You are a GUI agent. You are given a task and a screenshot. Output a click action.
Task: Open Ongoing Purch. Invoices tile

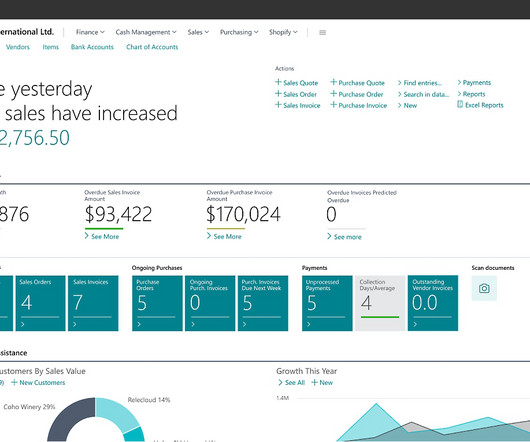[x=210, y=303]
